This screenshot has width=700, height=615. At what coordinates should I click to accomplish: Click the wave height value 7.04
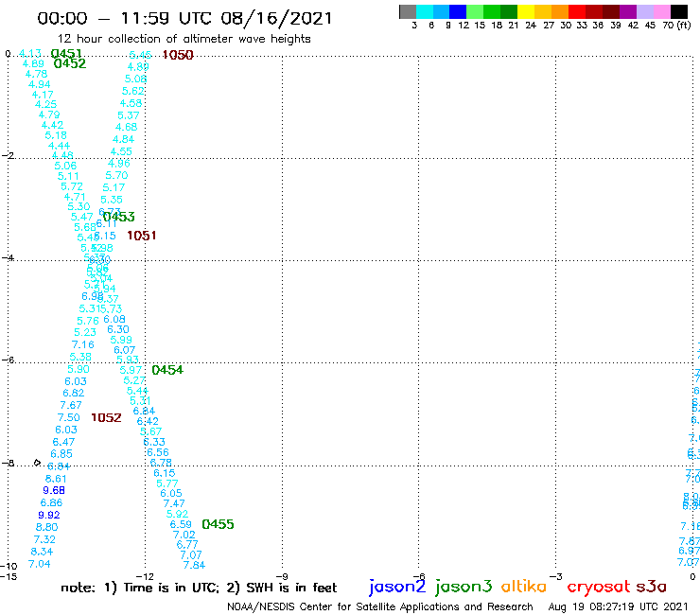point(40,564)
